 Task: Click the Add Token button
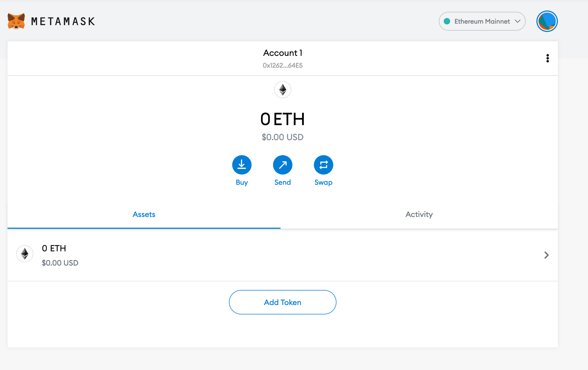(283, 302)
